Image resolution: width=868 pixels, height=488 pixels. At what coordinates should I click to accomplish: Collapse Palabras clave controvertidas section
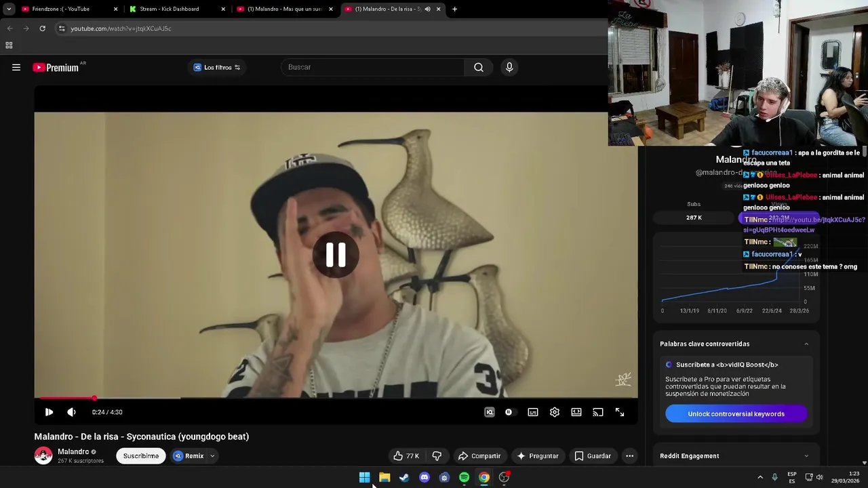[x=806, y=344]
